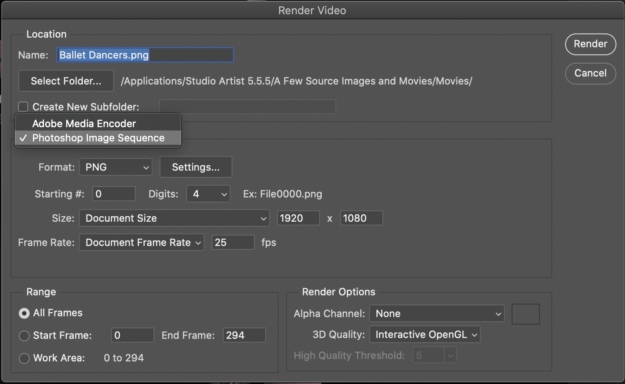The image size is (625, 384).
Task: Open the 3D Quality dropdown
Action: coord(425,335)
